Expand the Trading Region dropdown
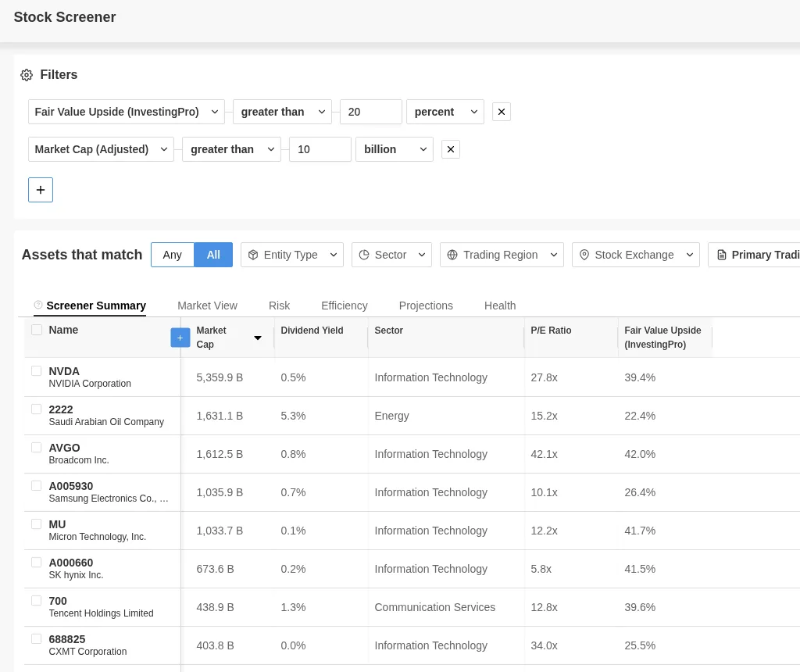Viewport: 800px width, 672px height. click(x=502, y=255)
